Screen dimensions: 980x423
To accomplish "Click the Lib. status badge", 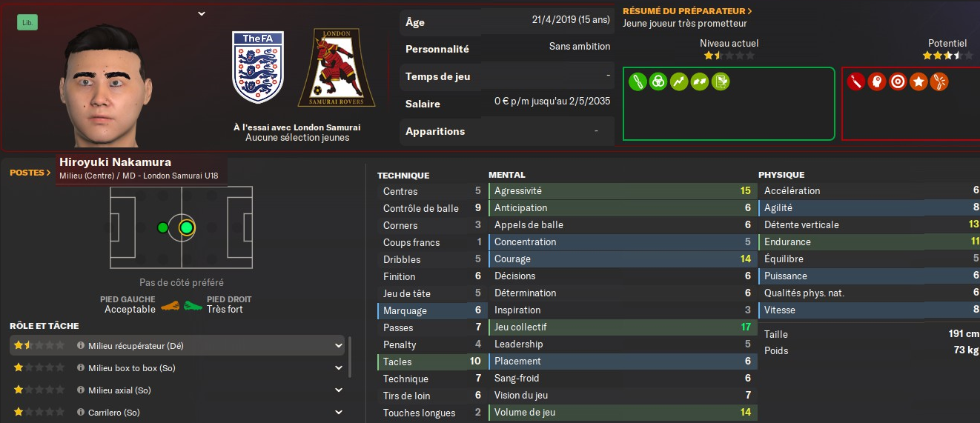I will pos(27,23).
